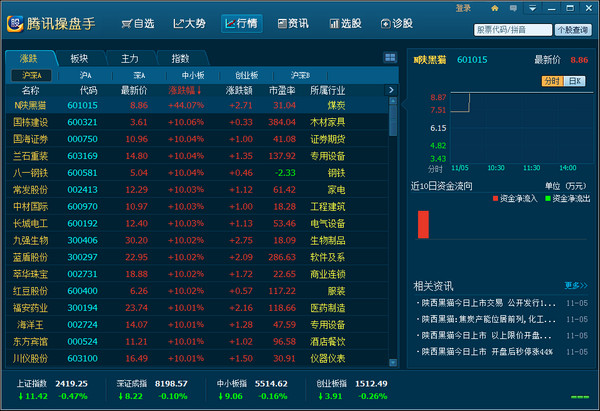Select stock row 萃华珠宝
The width and height of the screenshot is (600, 411).
197,274
